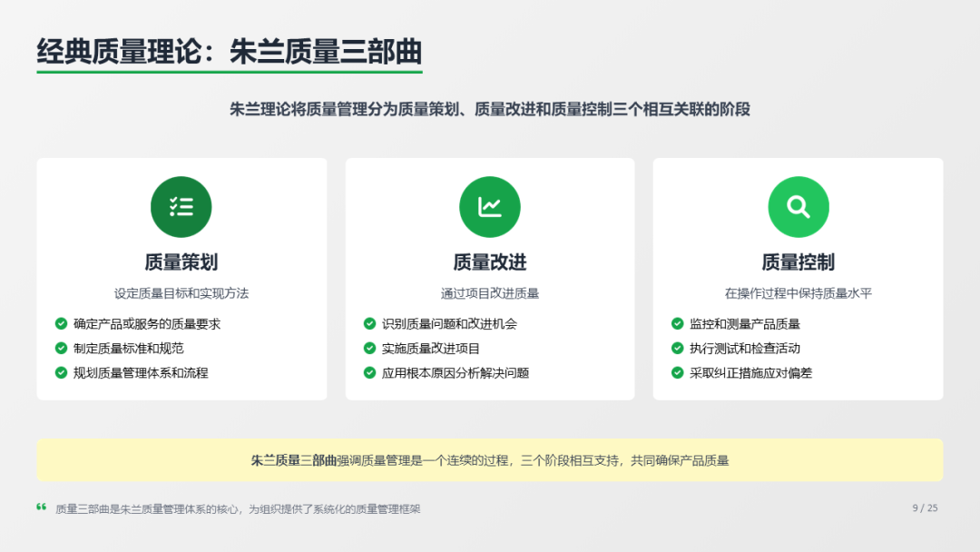Select the check icon beside 采取纠正措施应对偏差
The width and height of the screenshot is (980, 552).
coord(677,372)
